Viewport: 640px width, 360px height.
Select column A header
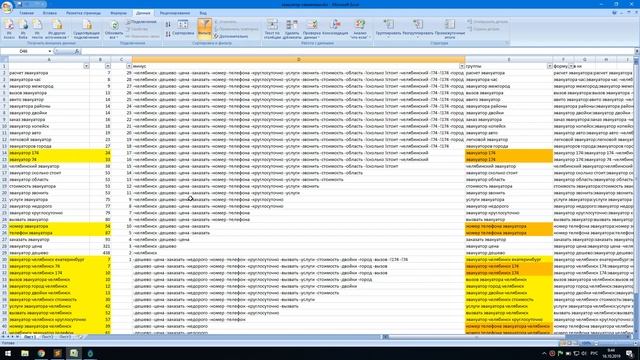tap(49, 60)
